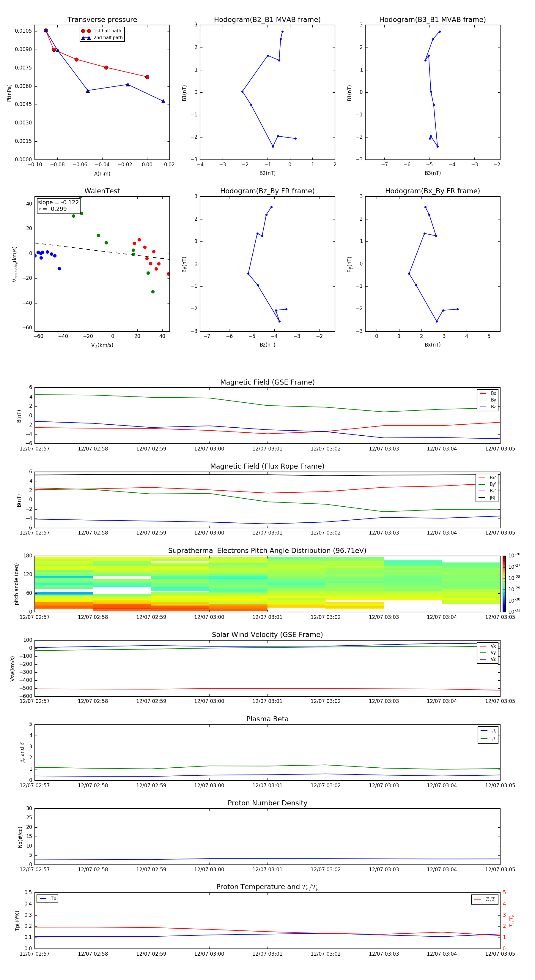Click the 'Vsw(km/s)' axis label

[x=12, y=668]
